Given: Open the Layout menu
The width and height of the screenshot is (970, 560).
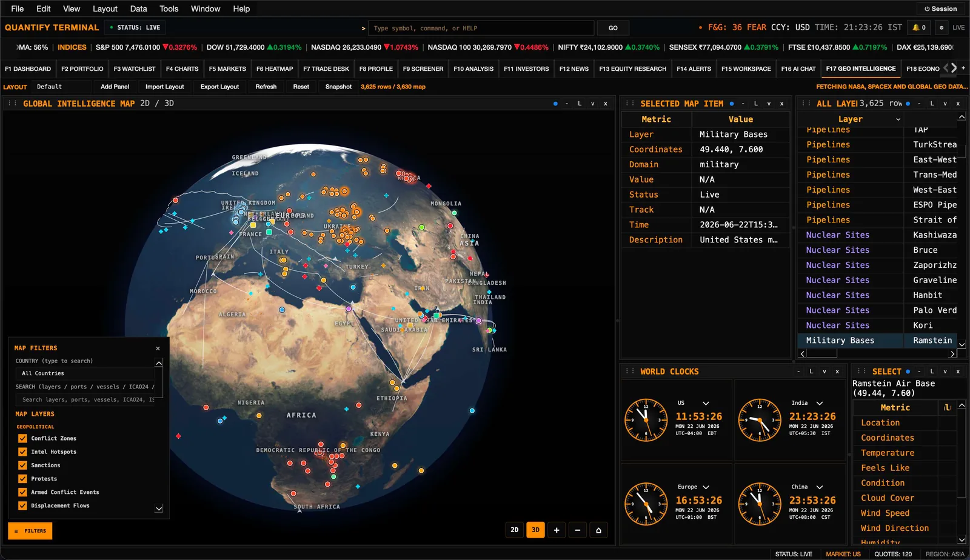Looking at the screenshot, I should pos(105,9).
